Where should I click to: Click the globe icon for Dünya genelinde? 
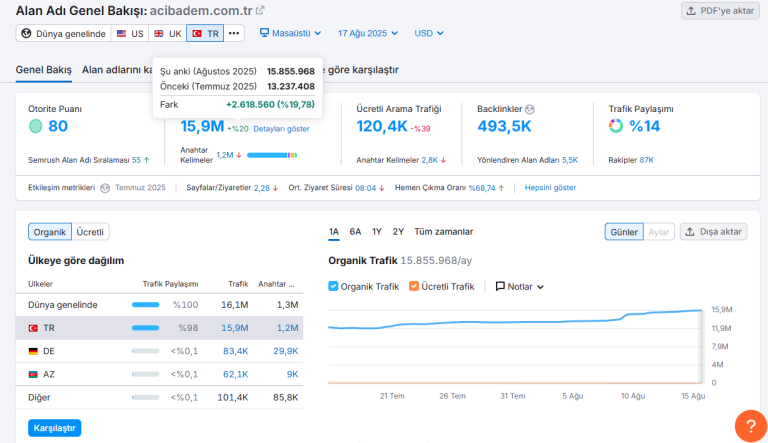coord(26,33)
